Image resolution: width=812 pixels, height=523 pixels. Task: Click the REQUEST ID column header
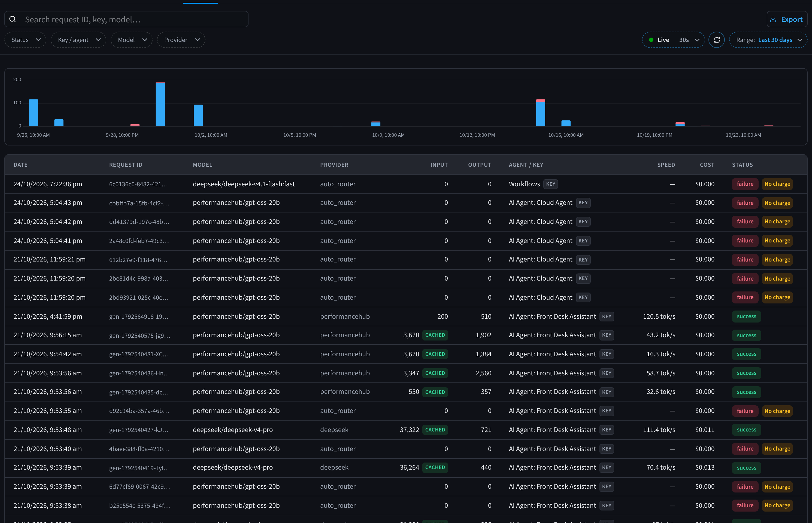pos(126,165)
